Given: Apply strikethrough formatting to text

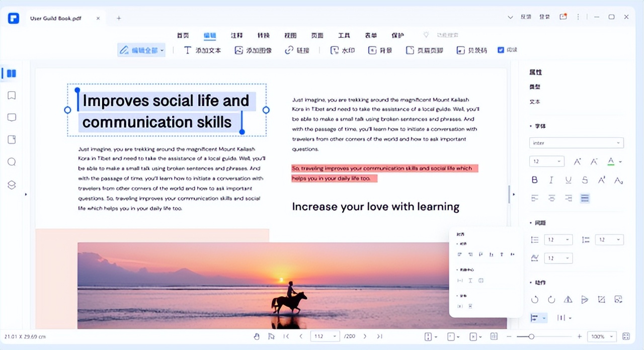Looking at the screenshot, I should click(585, 180).
